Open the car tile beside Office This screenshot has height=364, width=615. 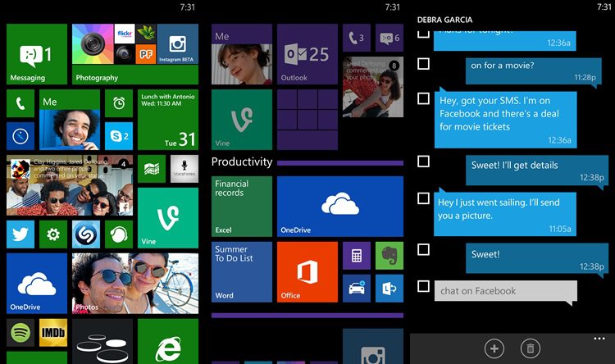pyautogui.click(x=357, y=289)
